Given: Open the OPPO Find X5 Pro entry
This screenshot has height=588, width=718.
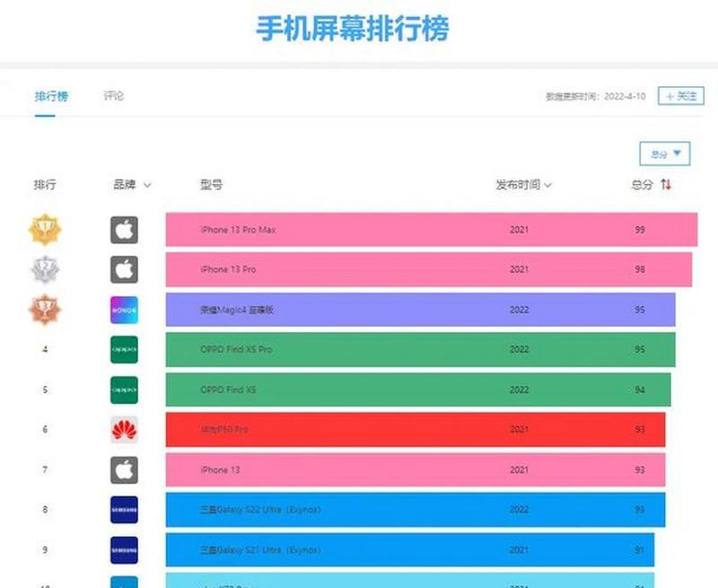Looking at the screenshot, I should (420, 349).
